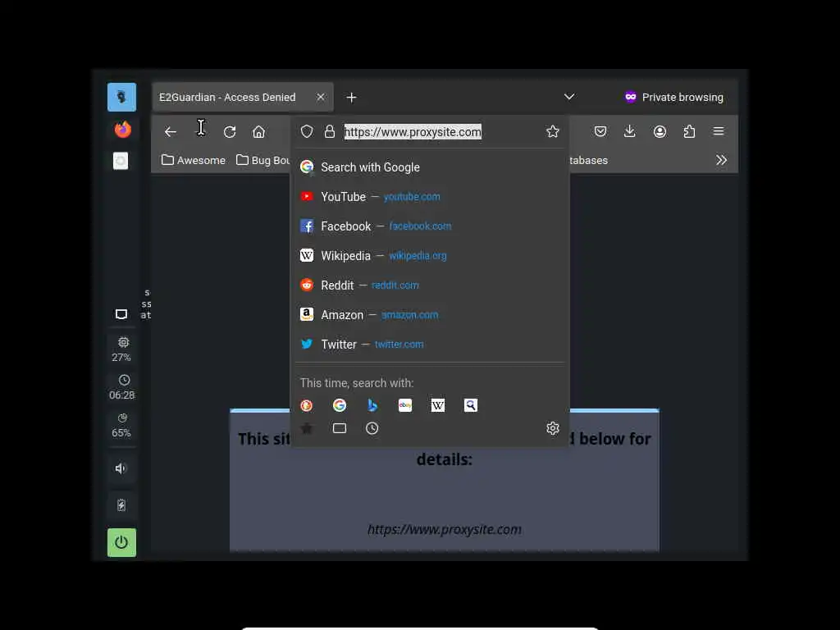Screen dimensions: 840x630
Task: Open the top blue dock launcher icon
Action: pyautogui.click(x=121, y=97)
